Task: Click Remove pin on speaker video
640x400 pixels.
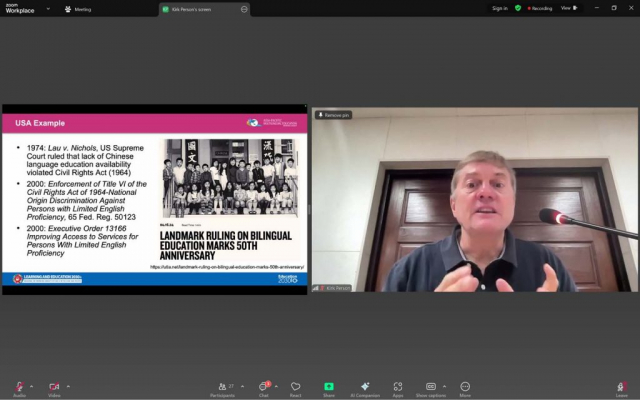Action: click(334, 115)
